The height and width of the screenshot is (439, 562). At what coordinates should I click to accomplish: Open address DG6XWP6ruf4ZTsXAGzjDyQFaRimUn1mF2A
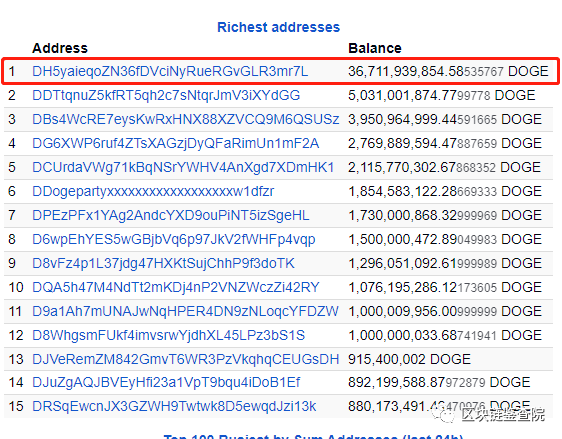click(x=176, y=143)
